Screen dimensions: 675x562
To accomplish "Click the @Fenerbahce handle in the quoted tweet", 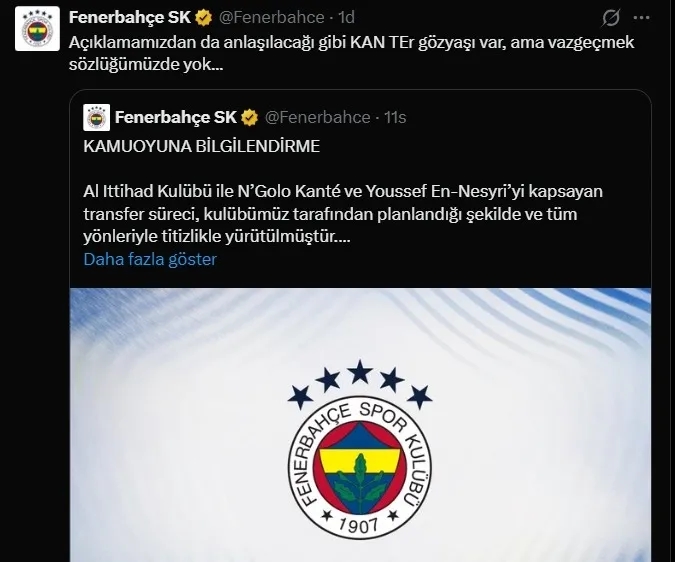I will click(x=318, y=117).
